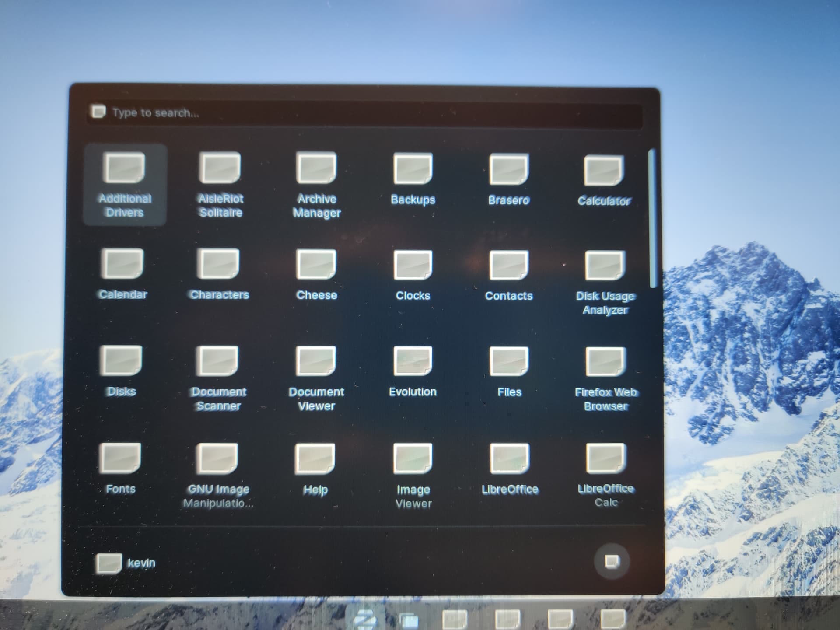Open the Help app
This screenshot has height=630, width=840.
(315, 469)
